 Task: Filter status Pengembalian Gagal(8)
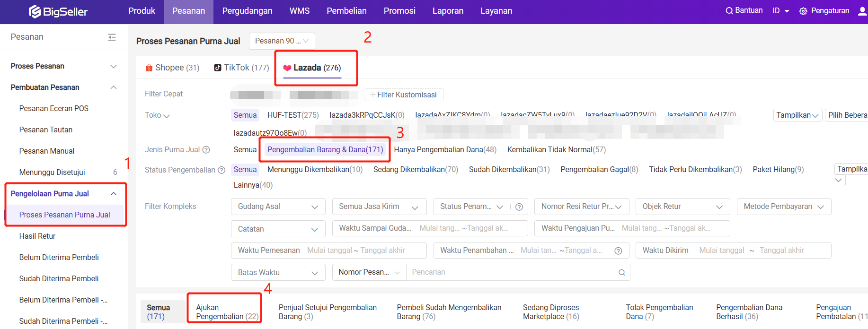pos(600,170)
